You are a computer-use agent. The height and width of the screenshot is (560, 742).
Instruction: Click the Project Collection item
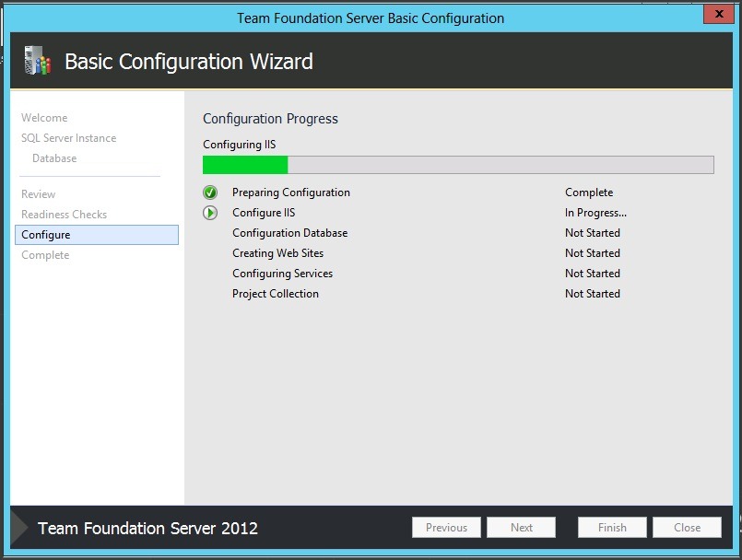pos(275,294)
